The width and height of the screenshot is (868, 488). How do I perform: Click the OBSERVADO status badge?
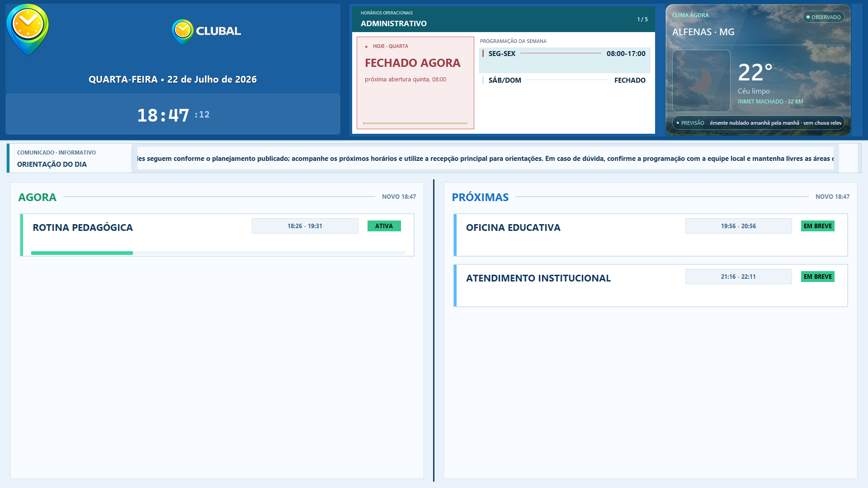[x=823, y=17]
